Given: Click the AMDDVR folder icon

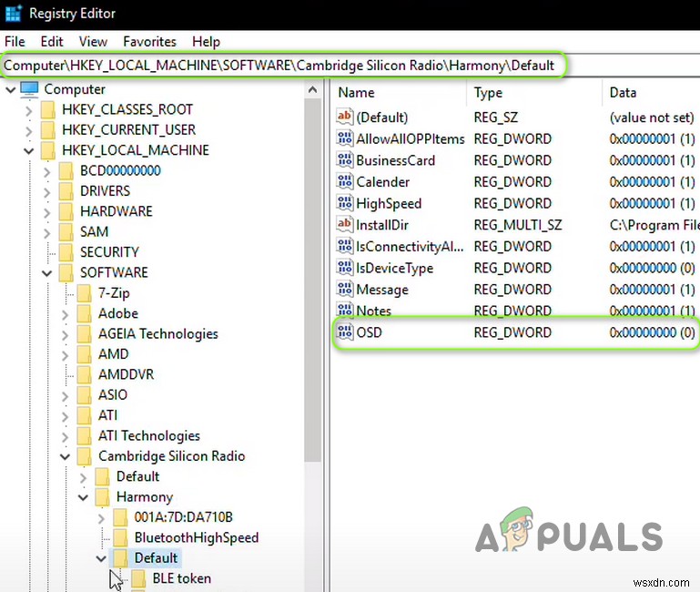Looking at the screenshot, I should pos(85,374).
